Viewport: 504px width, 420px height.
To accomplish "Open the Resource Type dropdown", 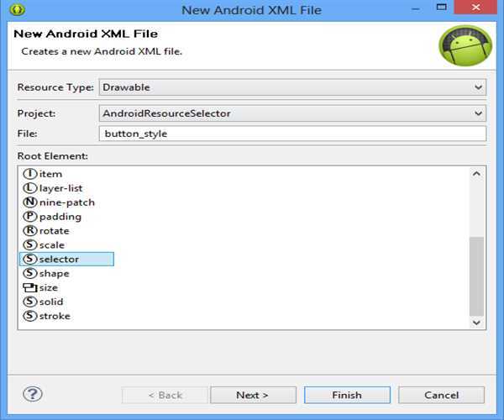I will pyautogui.click(x=478, y=87).
